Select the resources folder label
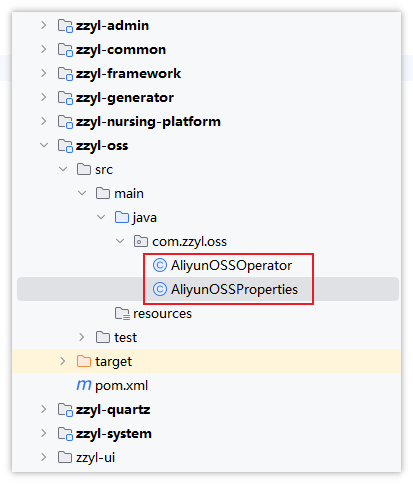413x484 pixels. 163,314
